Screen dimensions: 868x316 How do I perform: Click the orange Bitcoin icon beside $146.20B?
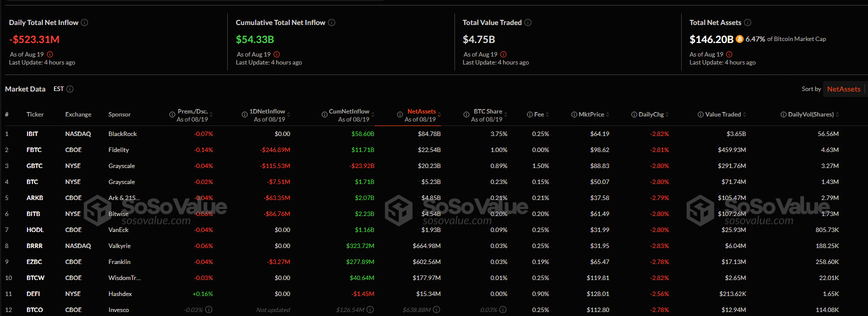[740, 39]
